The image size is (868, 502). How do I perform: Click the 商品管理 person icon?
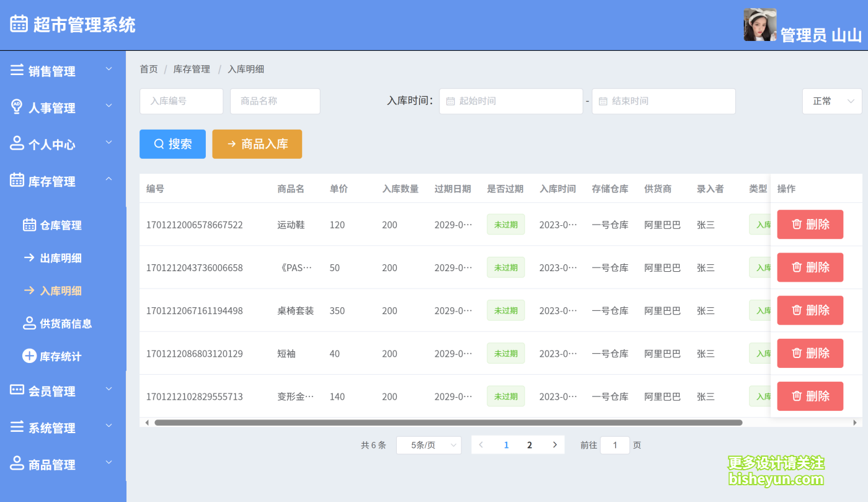click(17, 463)
